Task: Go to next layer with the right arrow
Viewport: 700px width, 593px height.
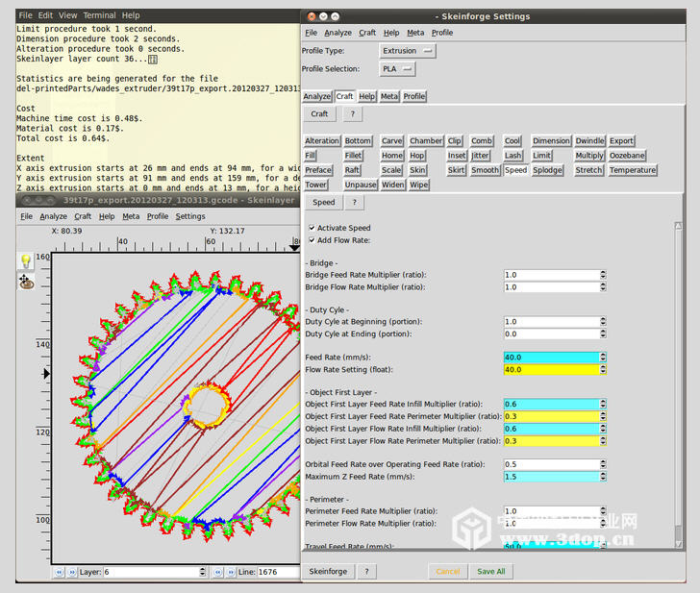Action: click(72, 572)
